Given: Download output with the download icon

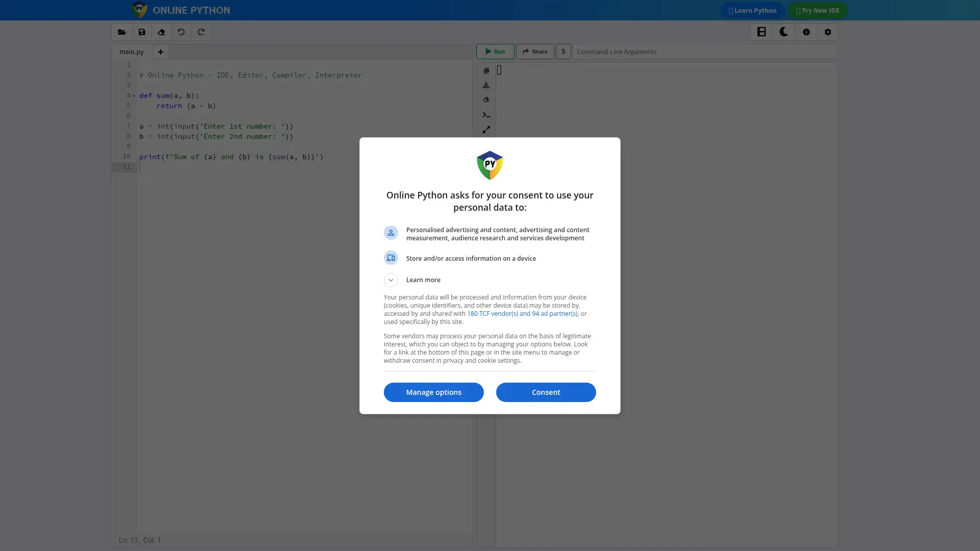Looking at the screenshot, I should point(486,85).
